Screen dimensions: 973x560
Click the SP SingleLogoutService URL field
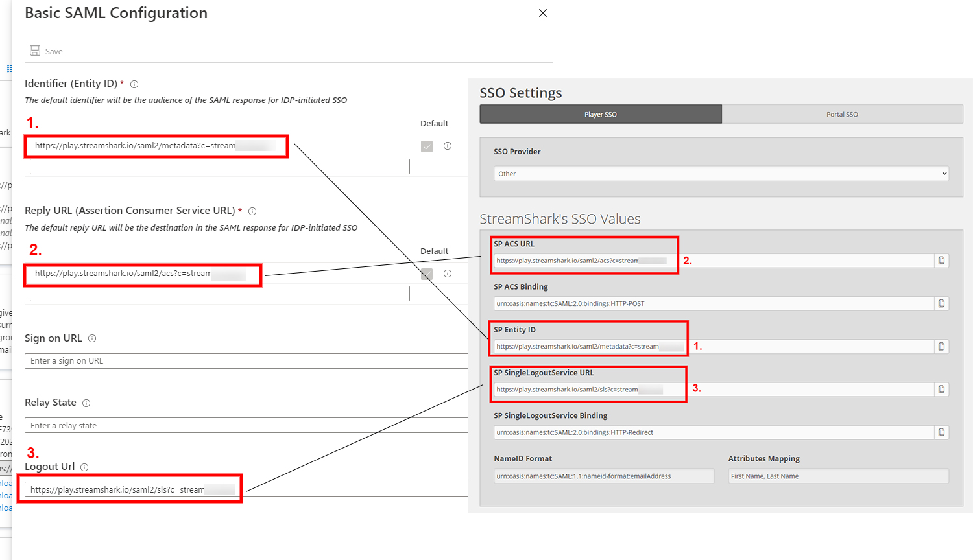click(x=714, y=390)
